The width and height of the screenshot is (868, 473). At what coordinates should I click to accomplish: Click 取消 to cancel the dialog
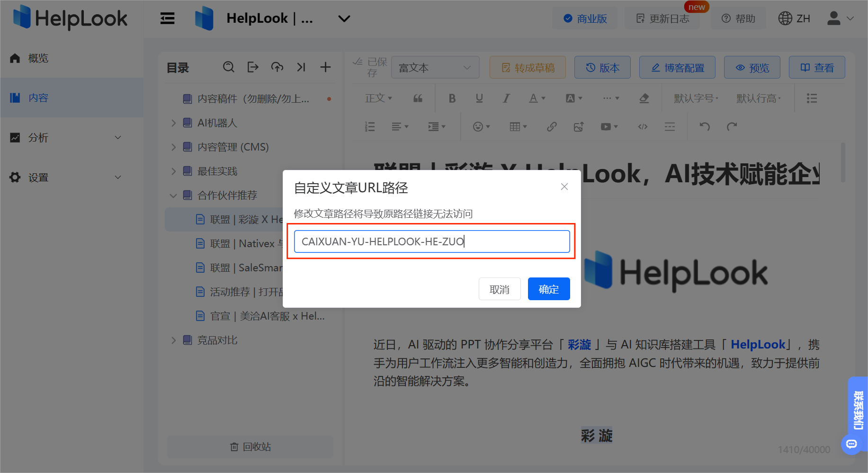click(500, 289)
